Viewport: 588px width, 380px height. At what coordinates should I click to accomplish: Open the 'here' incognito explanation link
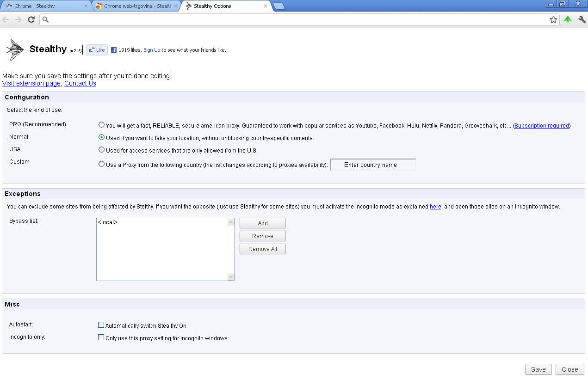pos(435,207)
